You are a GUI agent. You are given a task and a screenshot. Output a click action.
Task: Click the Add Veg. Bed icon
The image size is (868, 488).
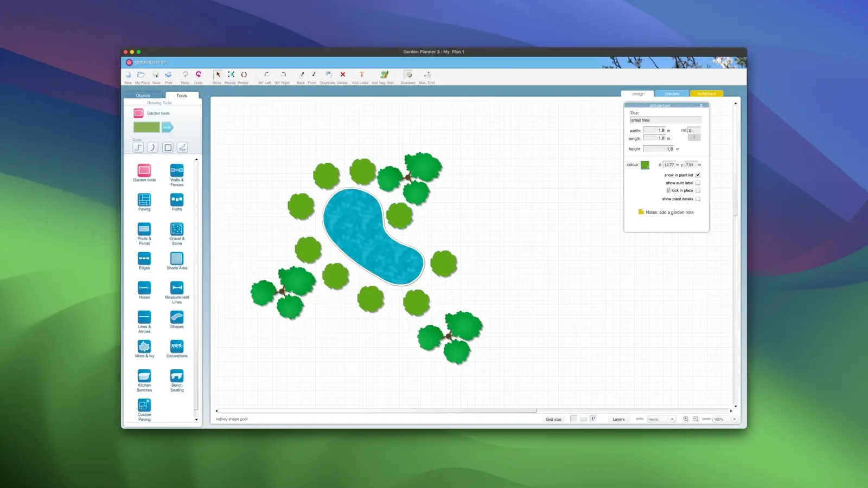pos(384,75)
